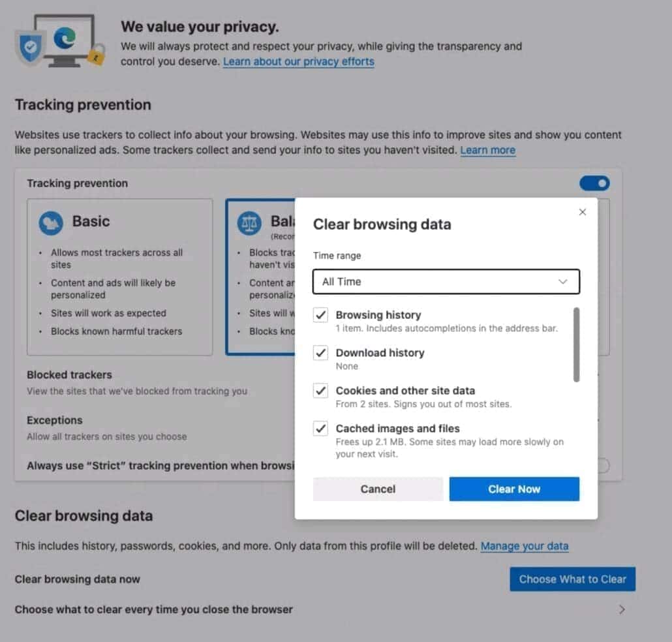Disable the Tracking prevention toggle switch
Image resolution: width=672 pixels, height=642 pixels.
pos(594,183)
